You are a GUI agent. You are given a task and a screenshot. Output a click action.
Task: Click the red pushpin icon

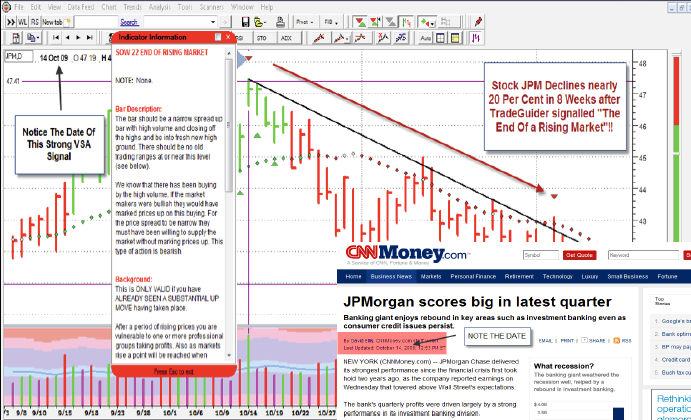click(x=478, y=22)
